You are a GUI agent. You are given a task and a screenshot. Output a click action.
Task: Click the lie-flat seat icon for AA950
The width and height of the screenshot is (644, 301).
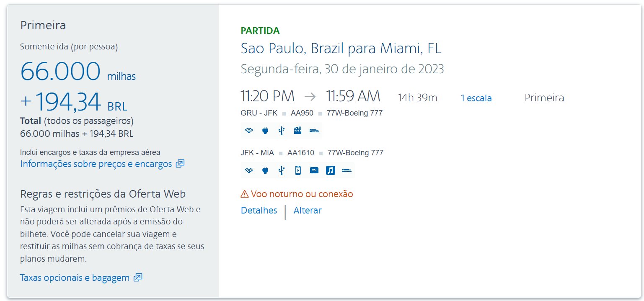314,131
